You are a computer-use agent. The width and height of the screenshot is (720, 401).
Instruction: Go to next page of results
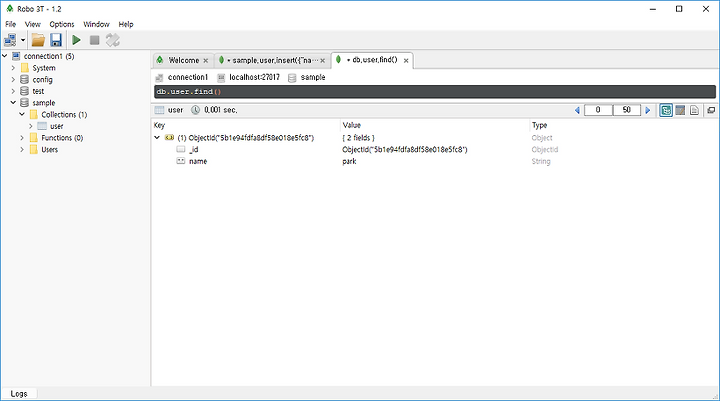click(x=648, y=110)
